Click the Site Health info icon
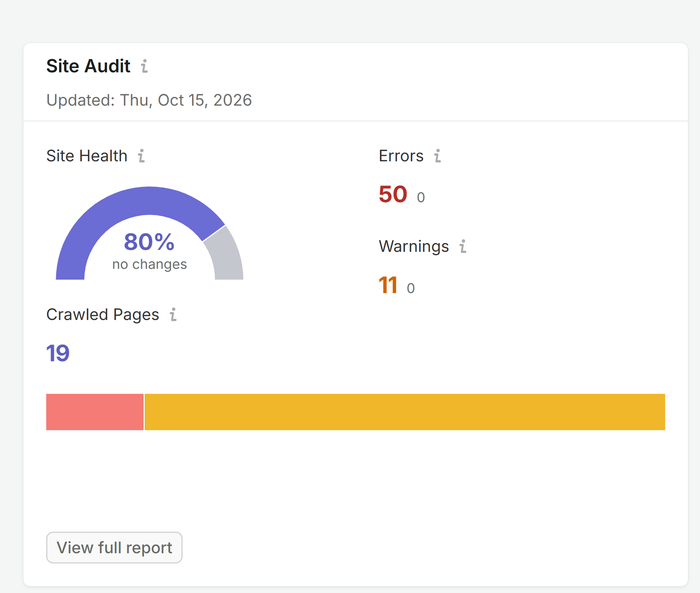This screenshot has width=700, height=593. pos(141,156)
